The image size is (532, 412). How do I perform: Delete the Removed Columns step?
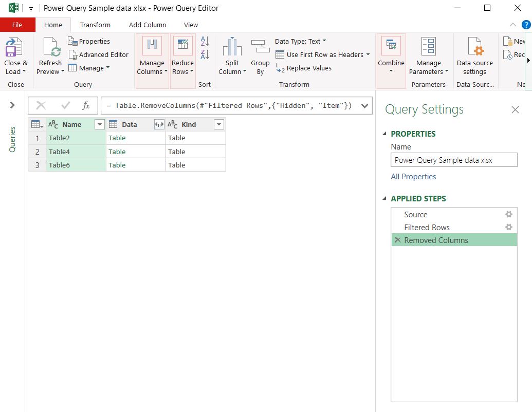click(x=398, y=240)
